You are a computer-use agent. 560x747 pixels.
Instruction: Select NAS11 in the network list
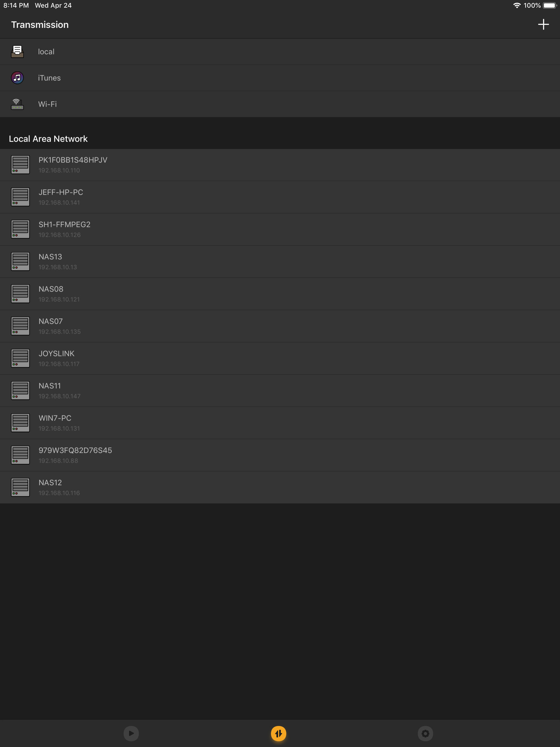coord(50,390)
